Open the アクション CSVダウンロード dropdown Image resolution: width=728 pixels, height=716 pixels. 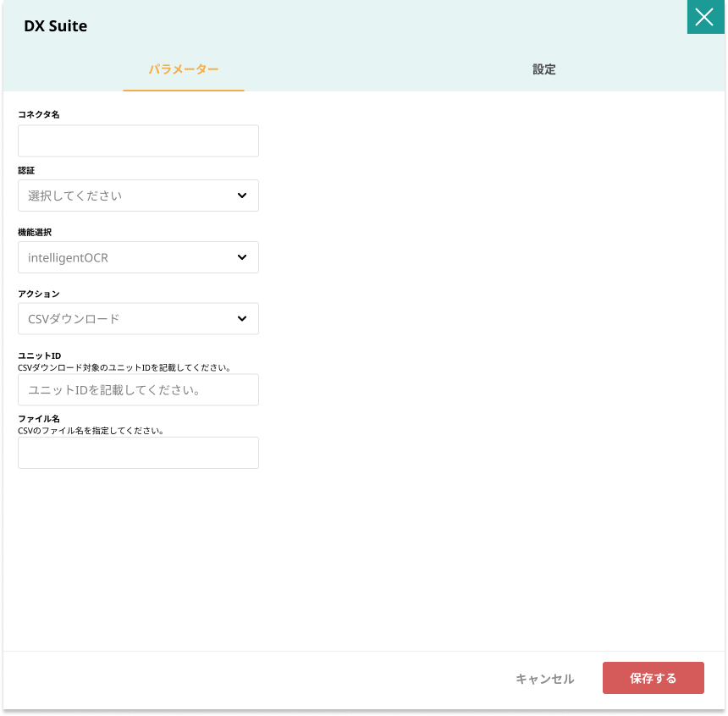(x=138, y=319)
